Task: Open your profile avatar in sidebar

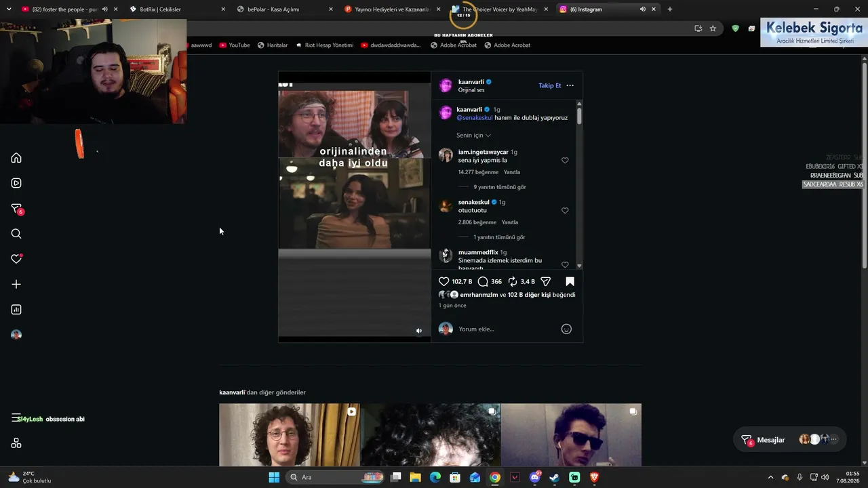Action: pos(16,335)
